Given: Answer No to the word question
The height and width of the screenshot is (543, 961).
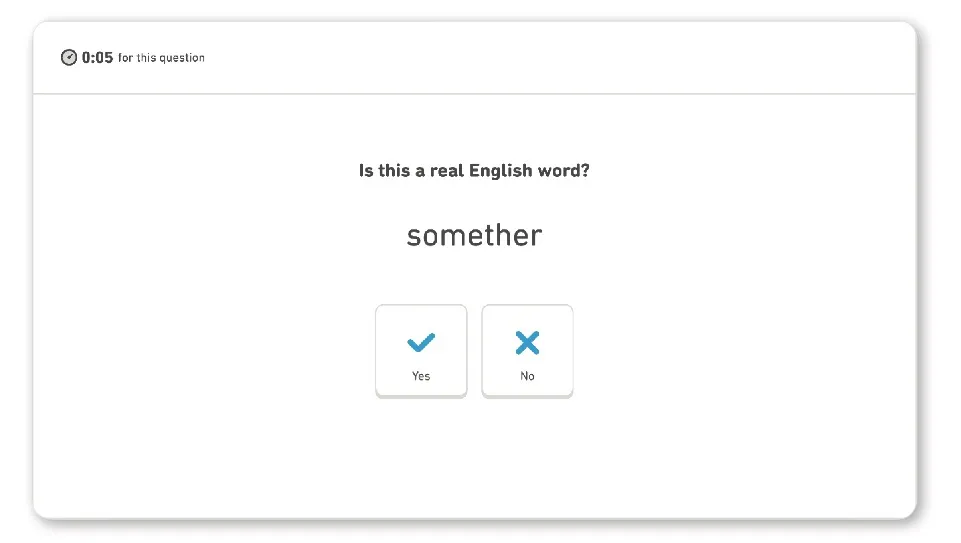Looking at the screenshot, I should coord(527,350).
